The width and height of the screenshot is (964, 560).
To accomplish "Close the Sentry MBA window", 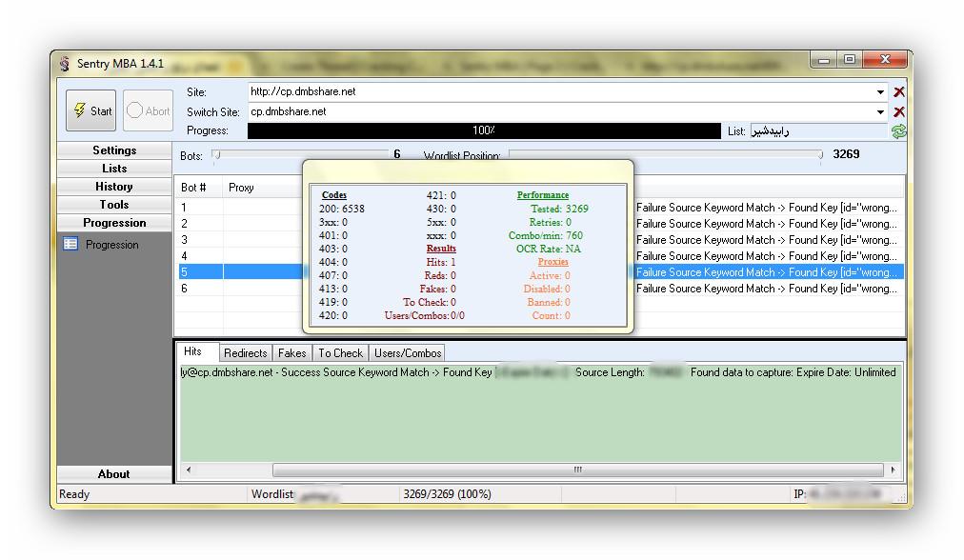I will point(885,60).
